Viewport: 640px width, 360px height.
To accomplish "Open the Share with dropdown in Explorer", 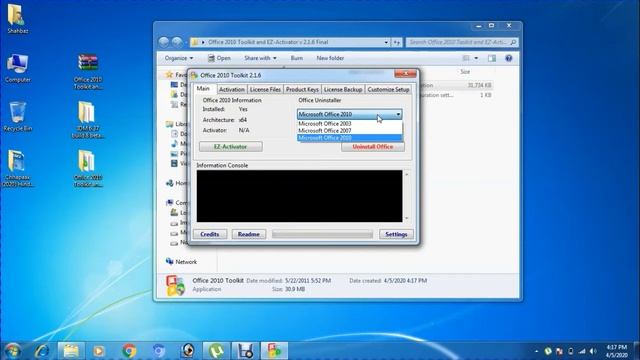I will coord(260,58).
